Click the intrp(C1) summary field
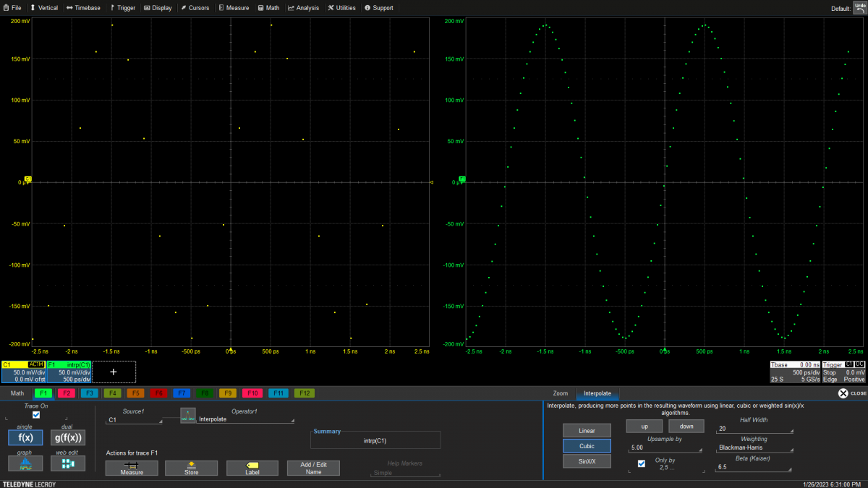This screenshot has width=868, height=488. click(x=374, y=440)
